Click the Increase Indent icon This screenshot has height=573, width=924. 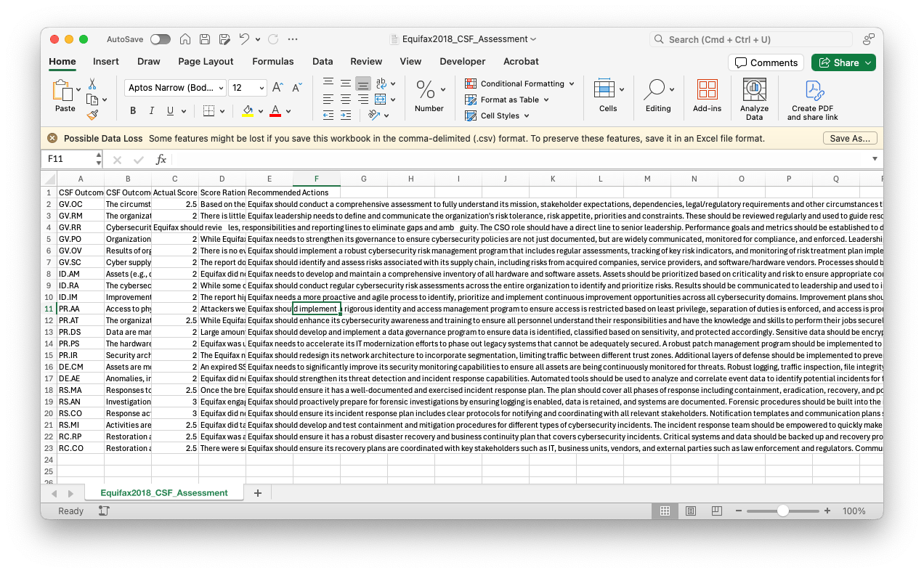(346, 115)
